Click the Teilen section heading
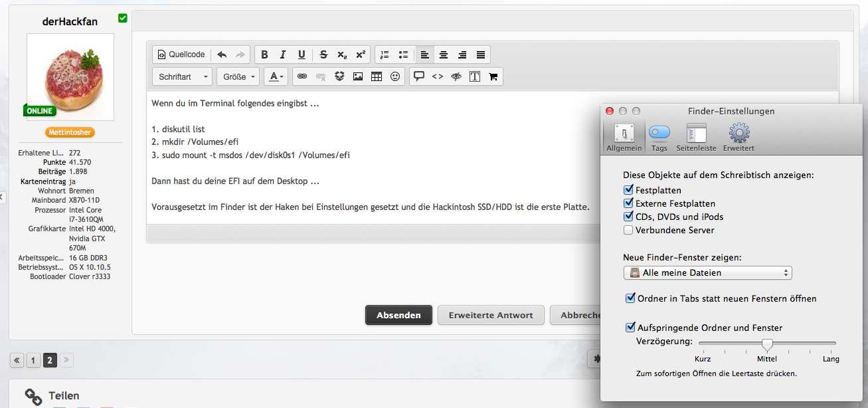 [64, 396]
